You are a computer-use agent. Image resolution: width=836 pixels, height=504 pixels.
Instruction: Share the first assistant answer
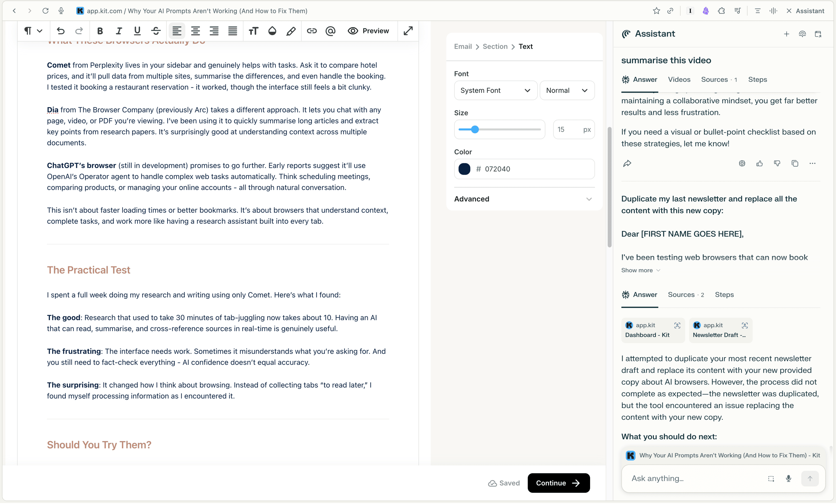[x=627, y=164]
